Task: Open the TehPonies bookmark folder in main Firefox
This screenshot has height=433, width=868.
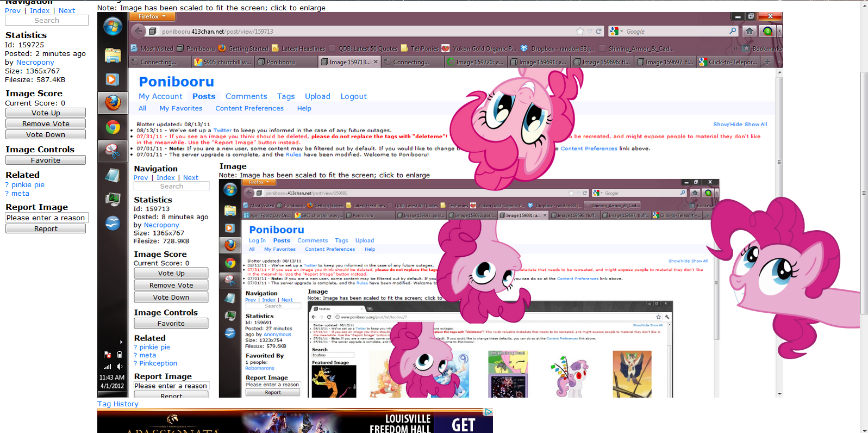Action: (420, 48)
